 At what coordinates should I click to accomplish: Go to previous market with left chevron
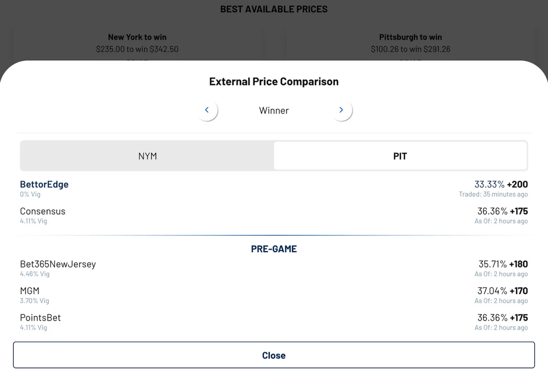[207, 110]
